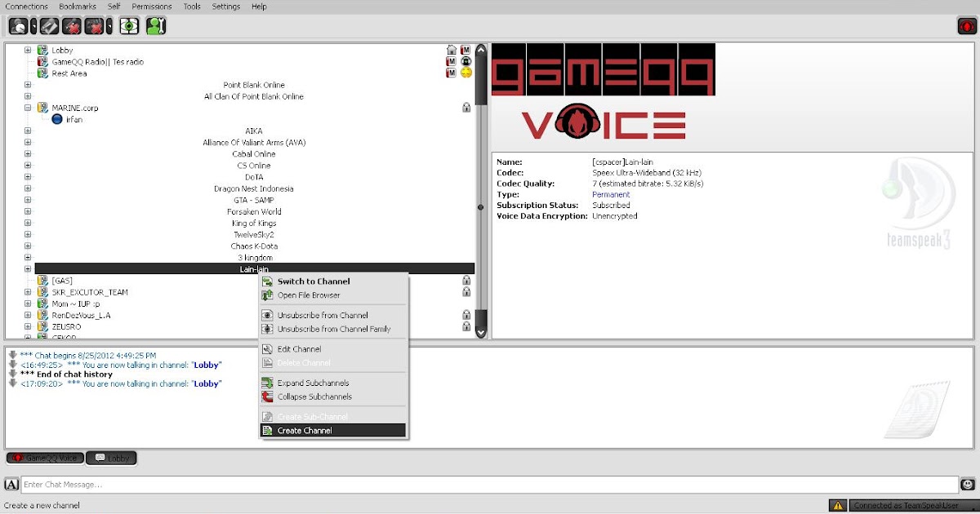This screenshot has width=980, height=514.
Task: Click the emoticon icon right of chat input
Action: point(967,484)
